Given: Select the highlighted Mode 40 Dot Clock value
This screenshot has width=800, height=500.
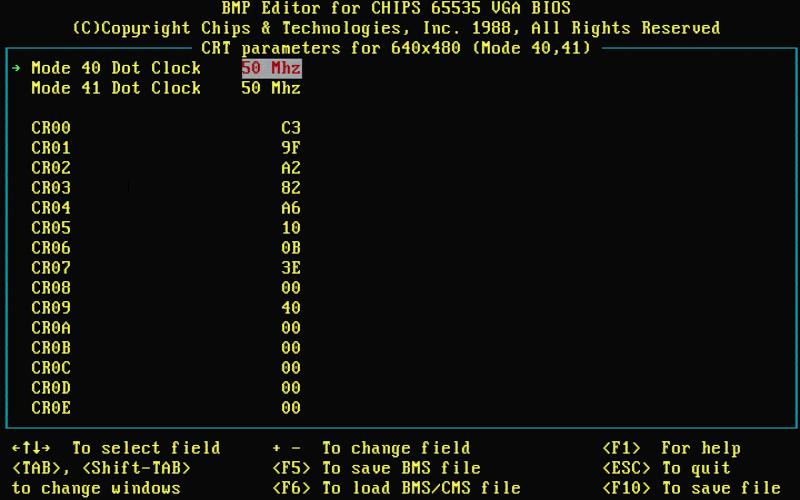Looking at the screenshot, I should point(271,68).
